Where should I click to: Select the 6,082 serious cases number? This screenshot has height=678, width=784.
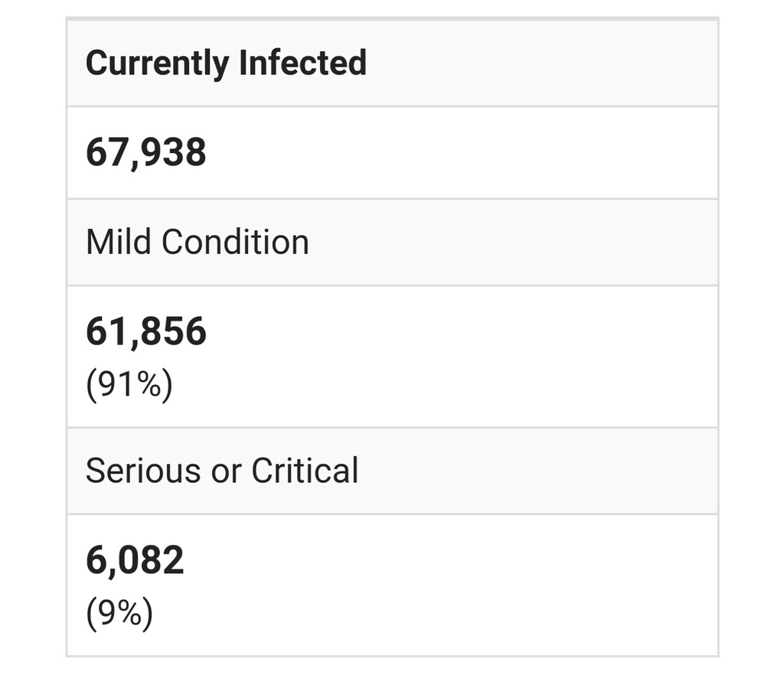click(135, 560)
